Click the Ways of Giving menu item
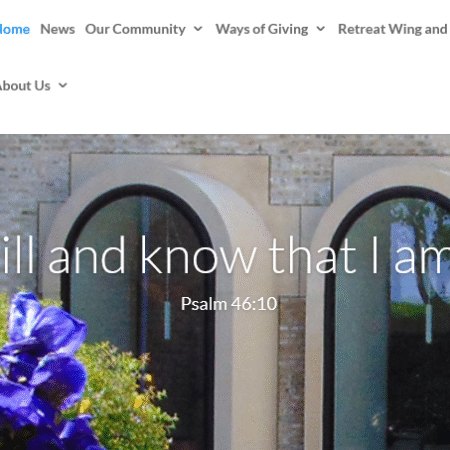 (x=262, y=29)
